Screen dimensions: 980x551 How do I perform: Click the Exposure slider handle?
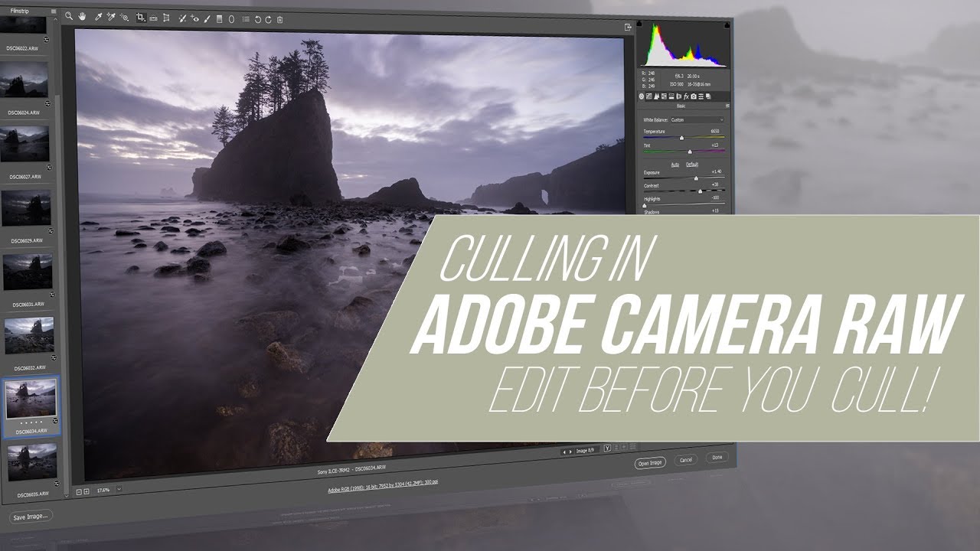(697, 178)
